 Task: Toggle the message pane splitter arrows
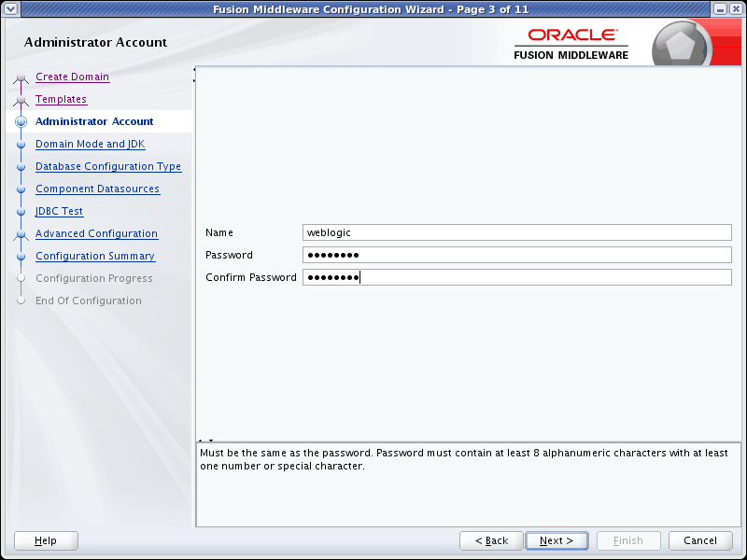[x=205, y=441]
